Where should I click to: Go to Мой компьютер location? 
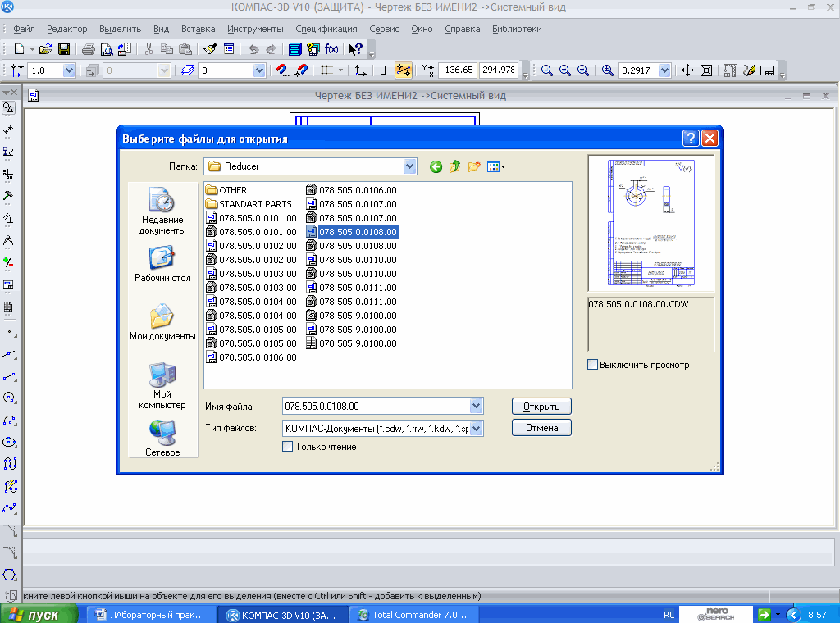tap(162, 386)
